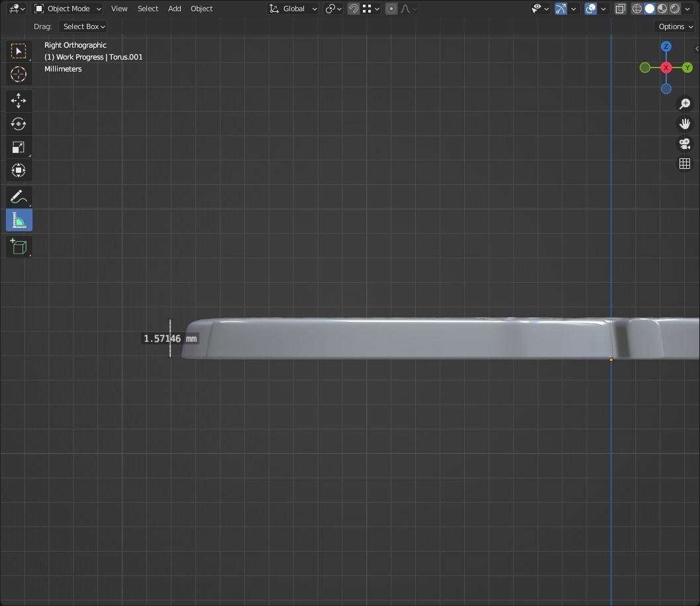Switch to rendered viewport shading
Viewport: 700px width, 606px height.
click(675, 9)
